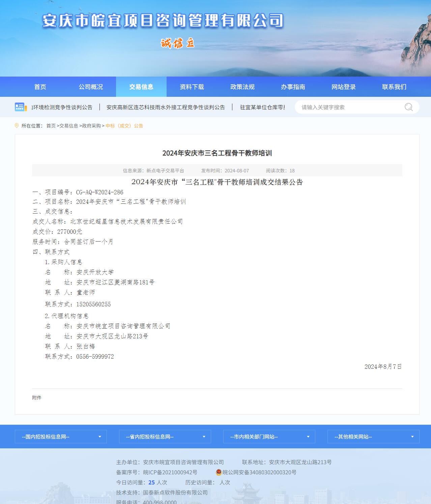Click the news ticker icon

21,107
